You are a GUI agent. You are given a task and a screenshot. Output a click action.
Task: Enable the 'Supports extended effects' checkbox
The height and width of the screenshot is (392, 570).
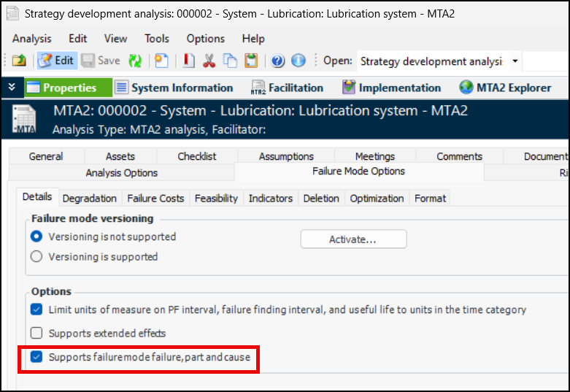tap(36, 333)
